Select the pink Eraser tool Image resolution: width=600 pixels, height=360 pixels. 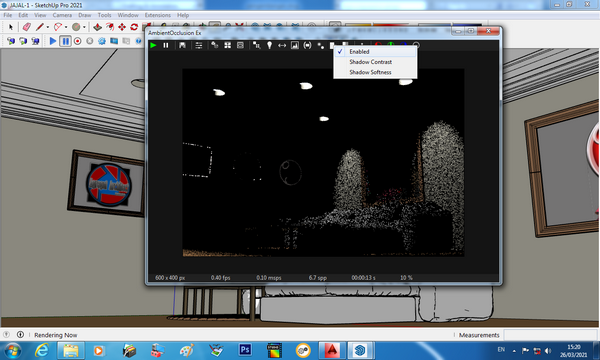pyautogui.click(x=26, y=27)
